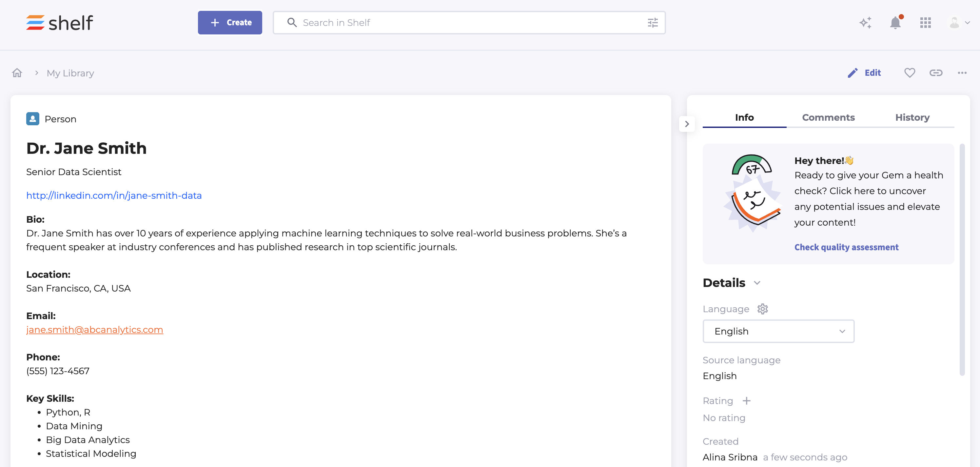Image resolution: width=980 pixels, height=467 pixels.
Task: Click the home breadcrumb icon
Action: tap(17, 73)
